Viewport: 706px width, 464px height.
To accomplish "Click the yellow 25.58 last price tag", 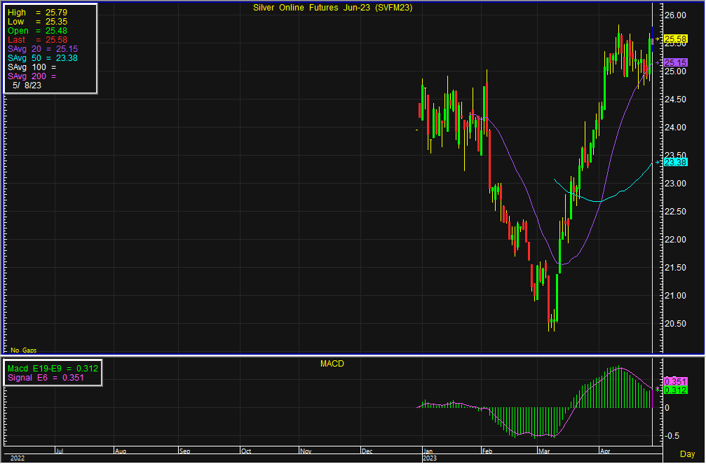I will click(x=676, y=39).
